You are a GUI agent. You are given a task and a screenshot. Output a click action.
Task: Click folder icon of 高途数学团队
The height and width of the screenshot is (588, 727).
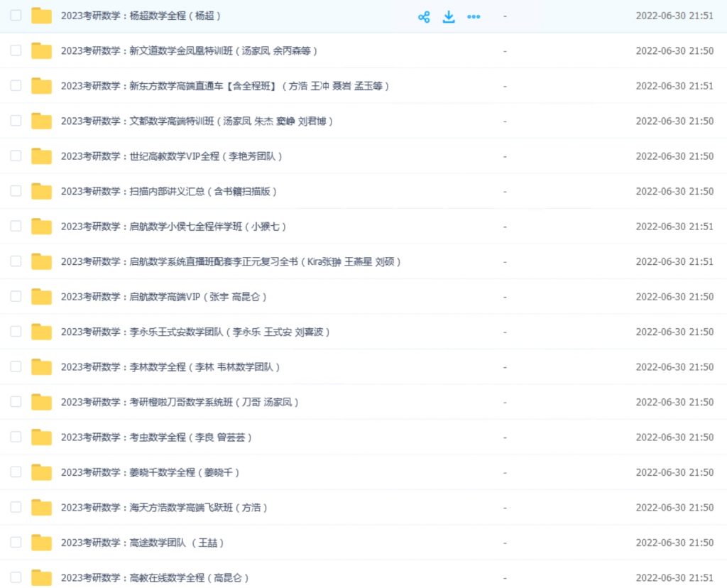tap(41, 543)
